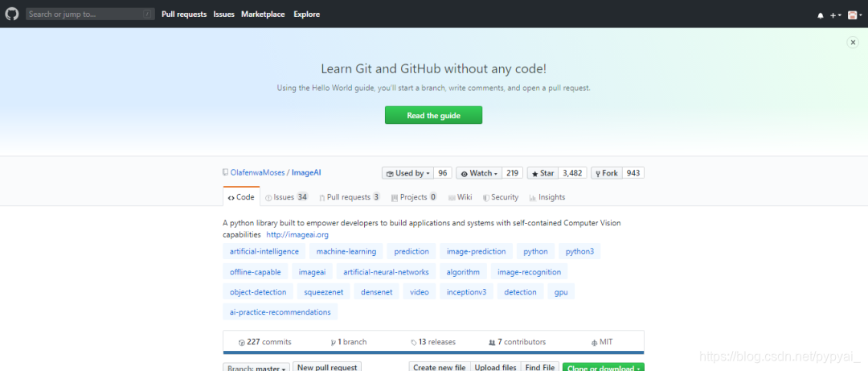Open the Projects tab
The image size is (868, 371).
414,197
